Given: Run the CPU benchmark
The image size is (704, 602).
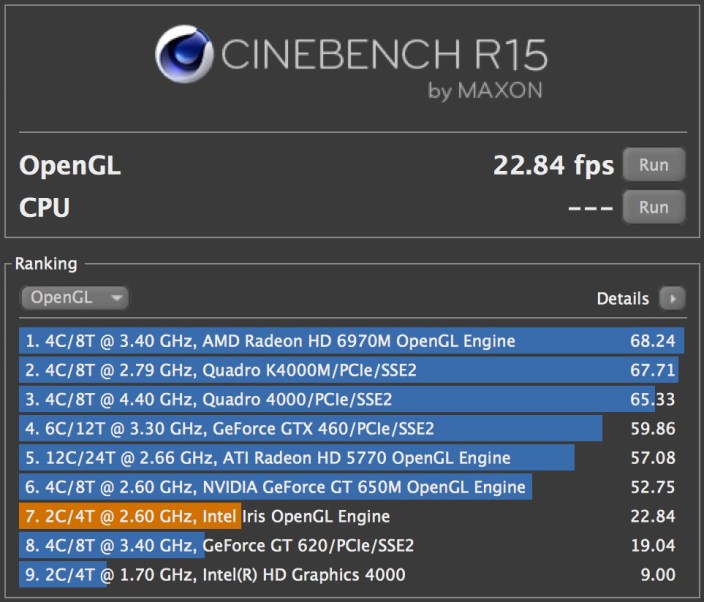Looking at the screenshot, I should tap(653, 208).
